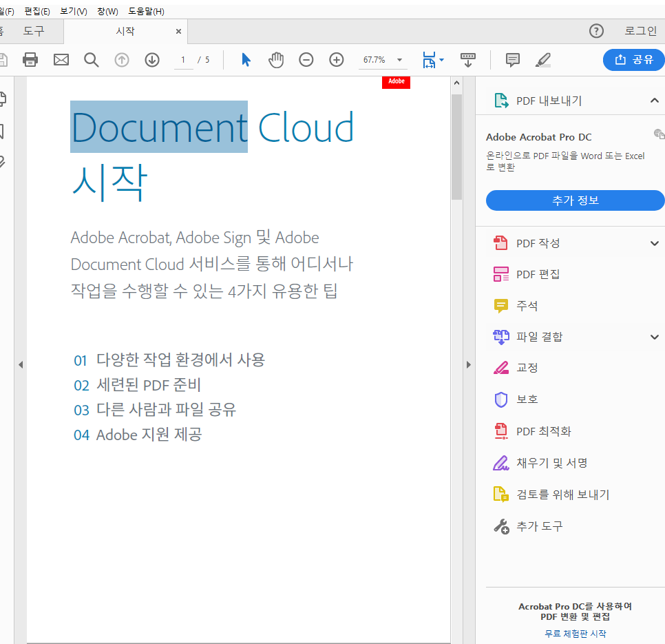
Task: Click 03 다른 사람과 파일 공유
Action: [x=155, y=409]
